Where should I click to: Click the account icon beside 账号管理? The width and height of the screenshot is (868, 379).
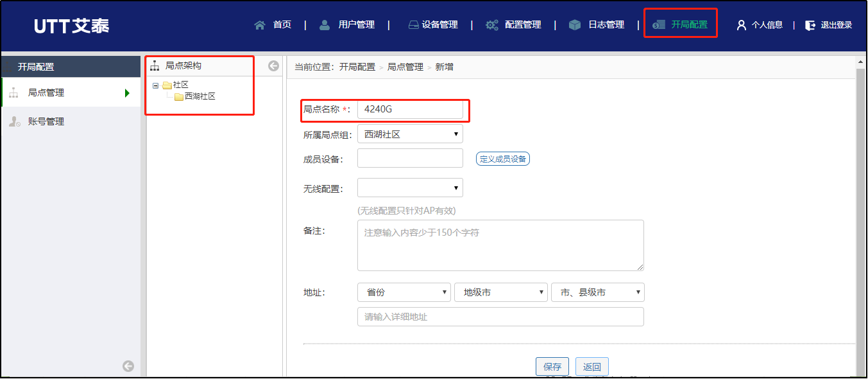[x=15, y=121]
